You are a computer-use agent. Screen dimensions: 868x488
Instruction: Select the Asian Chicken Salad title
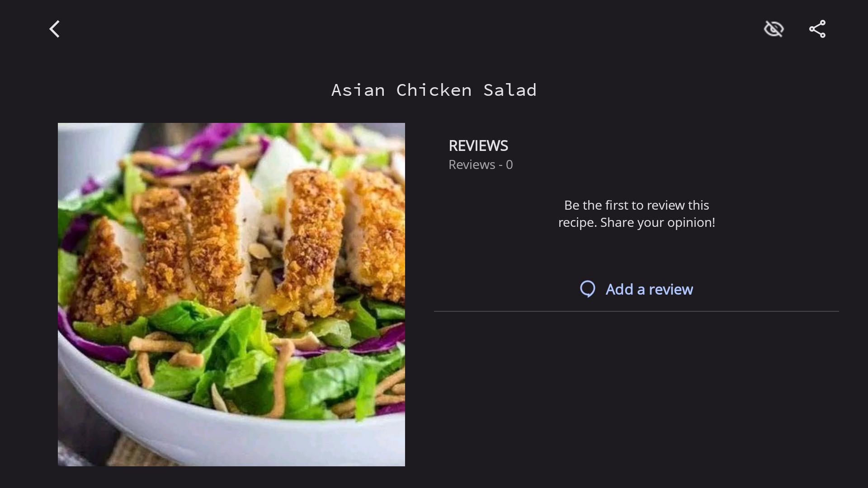tap(434, 90)
